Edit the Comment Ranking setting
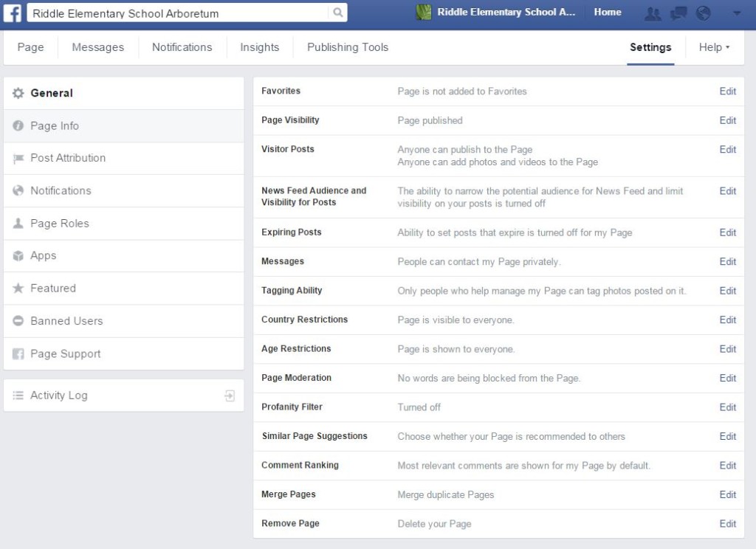 pos(727,465)
